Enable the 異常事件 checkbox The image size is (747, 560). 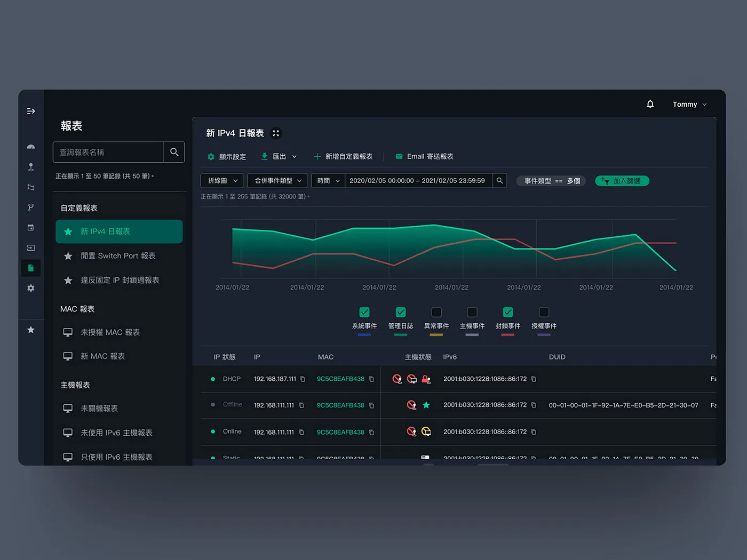[x=436, y=312]
